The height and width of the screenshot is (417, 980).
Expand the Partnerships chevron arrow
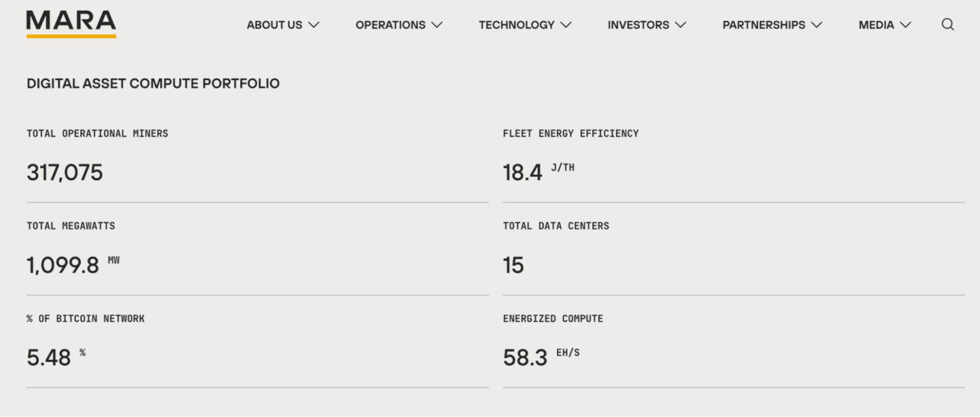[x=817, y=25]
